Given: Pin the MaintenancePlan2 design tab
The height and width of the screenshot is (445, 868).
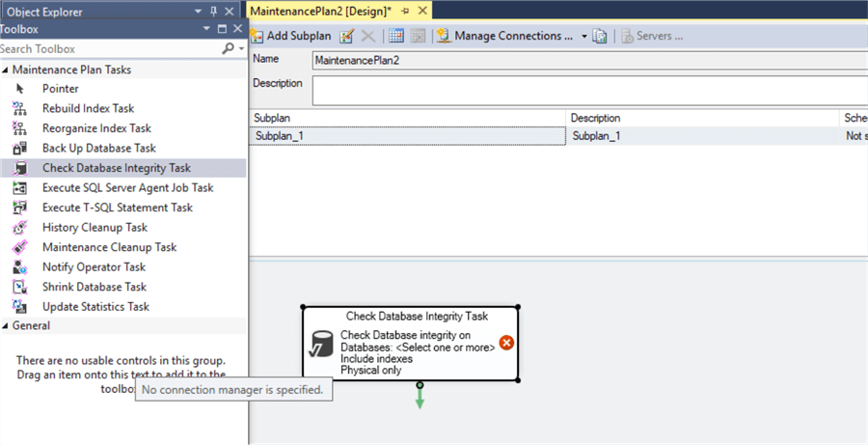Looking at the screenshot, I should pyautogui.click(x=405, y=11).
